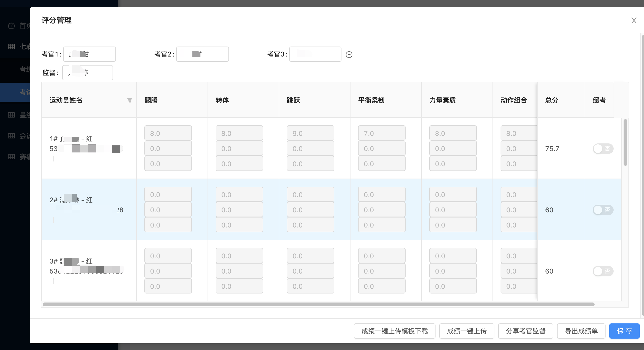The width and height of the screenshot is (644, 350).
Task: Toggle 缓考 switch for athlete 3#
Action: (603, 271)
